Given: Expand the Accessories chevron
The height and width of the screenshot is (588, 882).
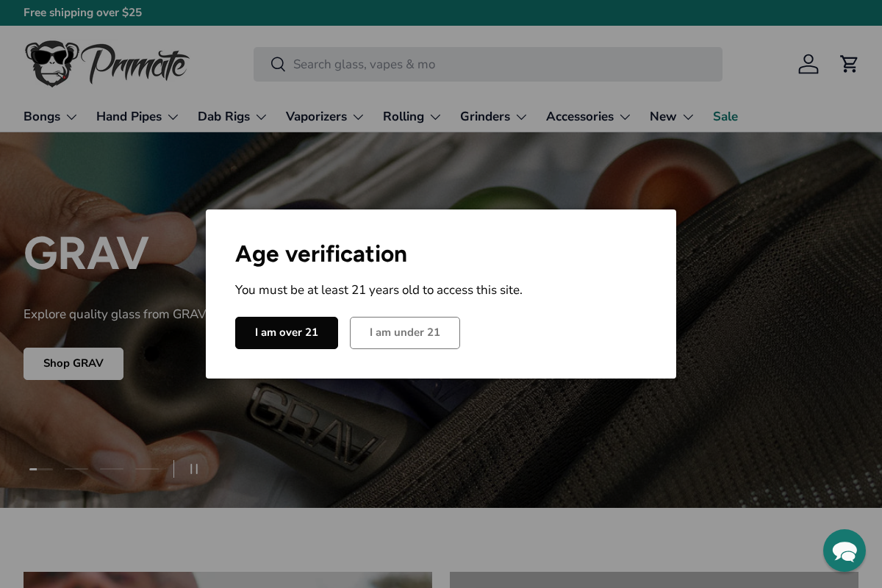Looking at the screenshot, I should (x=625, y=117).
